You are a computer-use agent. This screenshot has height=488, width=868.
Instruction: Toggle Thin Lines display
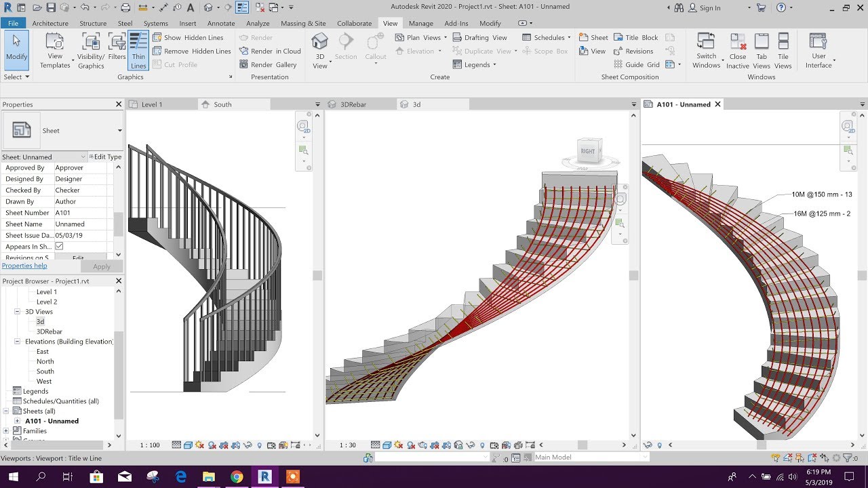tap(138, 51)
